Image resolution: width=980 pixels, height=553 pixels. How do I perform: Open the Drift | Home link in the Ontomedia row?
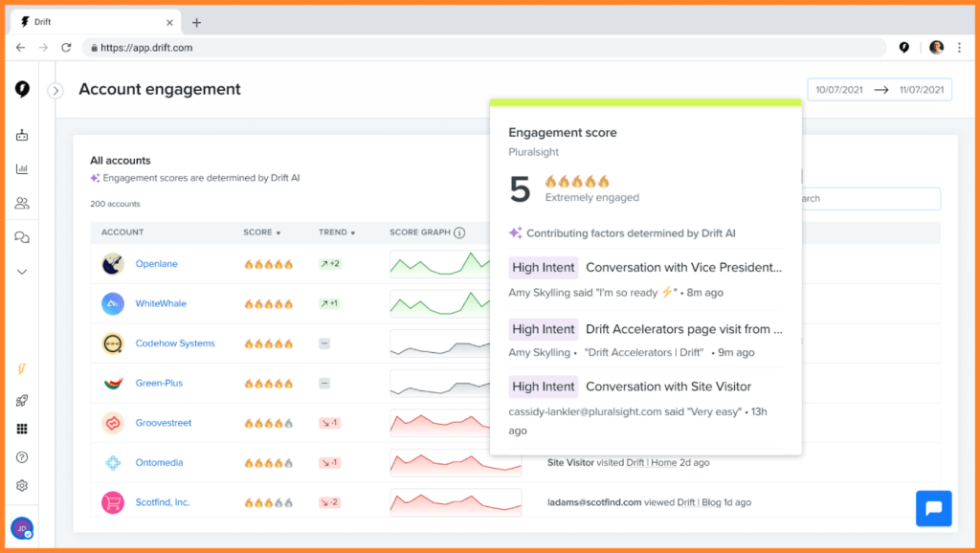[651, 462]
